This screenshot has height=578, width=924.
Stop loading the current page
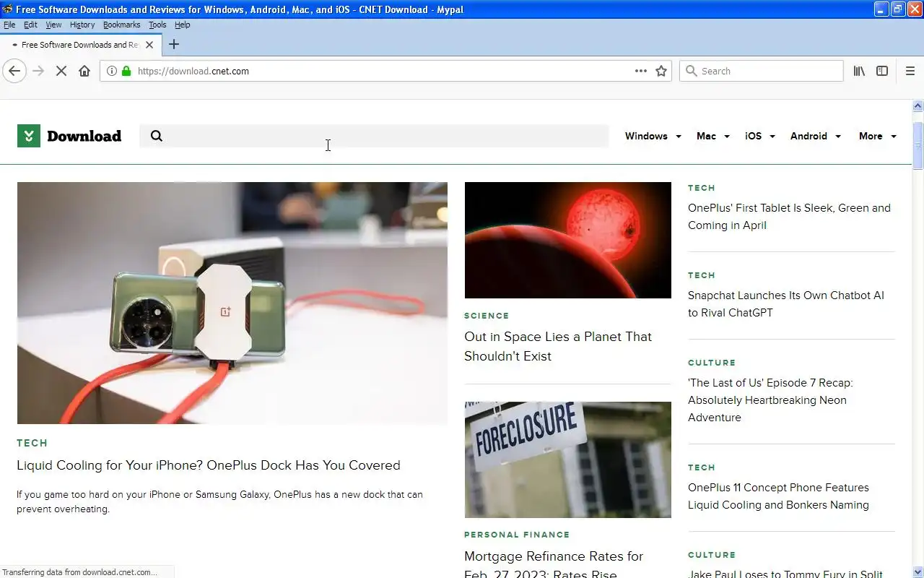(61, 71)
